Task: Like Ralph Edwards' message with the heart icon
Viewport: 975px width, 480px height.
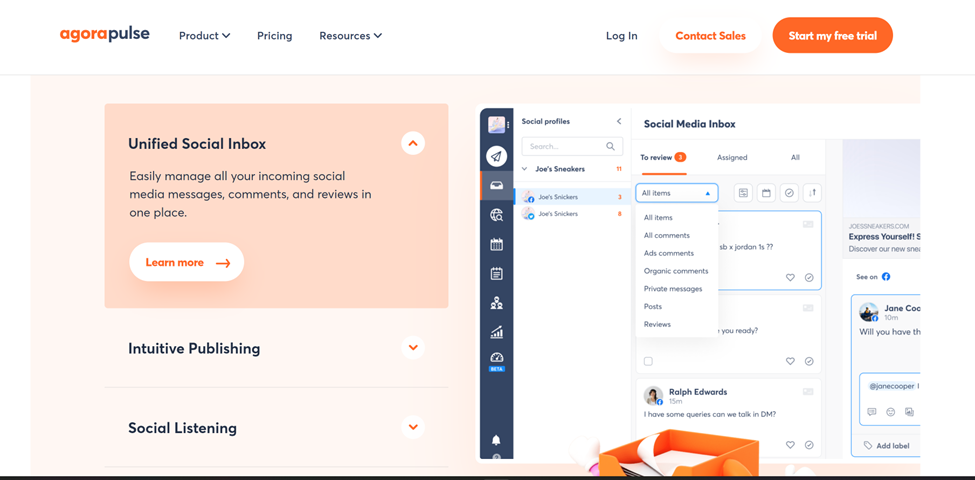Action: coord(790,445)
